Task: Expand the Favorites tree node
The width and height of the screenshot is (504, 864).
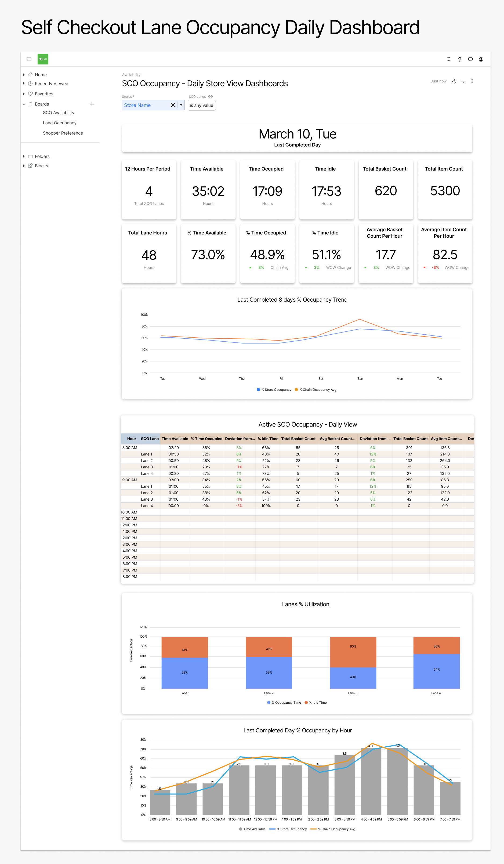Action: coord(24,94)
